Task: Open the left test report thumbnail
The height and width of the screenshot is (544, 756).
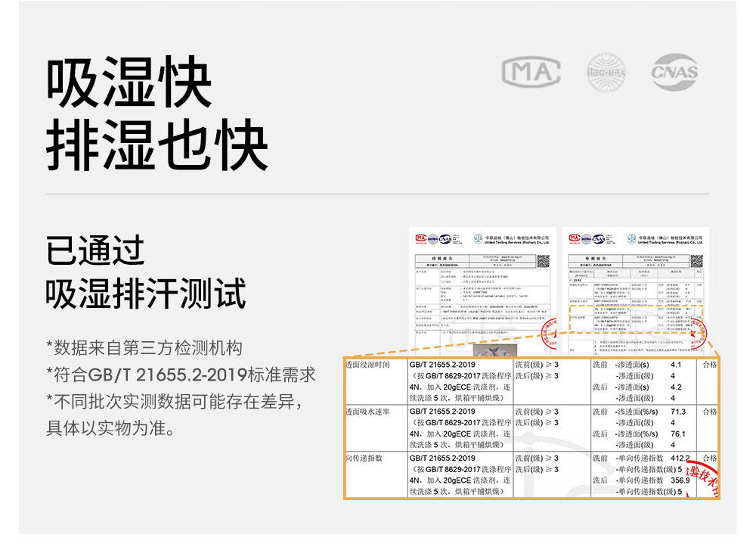Action: pyautogui.click(x=482, y=288)
